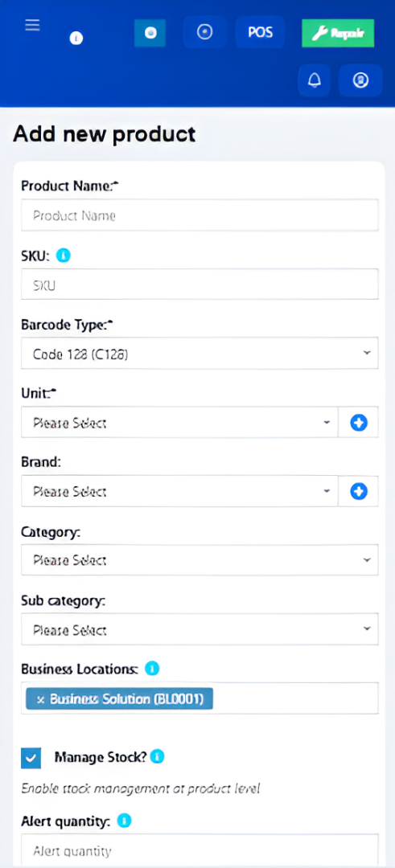Click the notifications bell icon

coord(314,81)
